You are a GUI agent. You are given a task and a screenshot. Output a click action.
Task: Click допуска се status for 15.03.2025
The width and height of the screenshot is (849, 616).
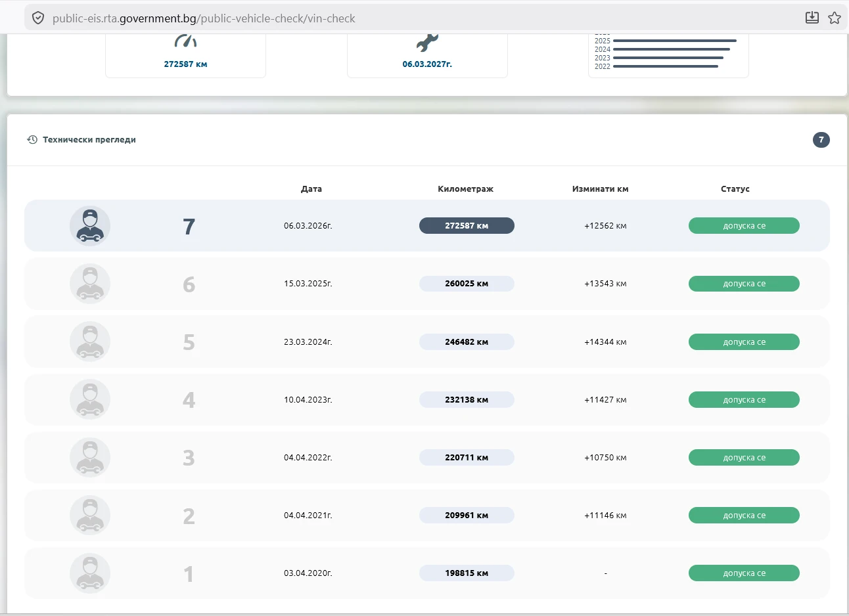[x=744, y=284]
